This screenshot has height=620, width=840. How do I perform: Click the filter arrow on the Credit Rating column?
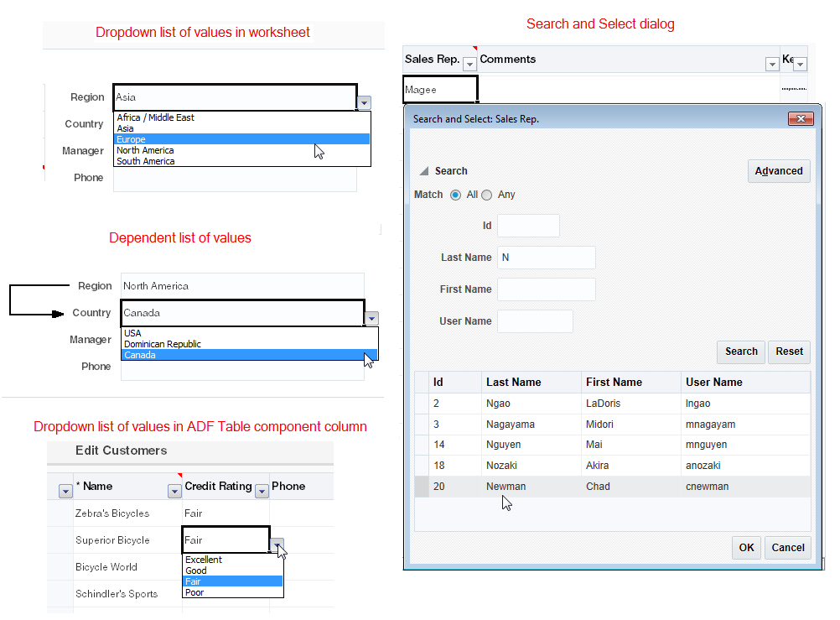(x=262, y=491)
